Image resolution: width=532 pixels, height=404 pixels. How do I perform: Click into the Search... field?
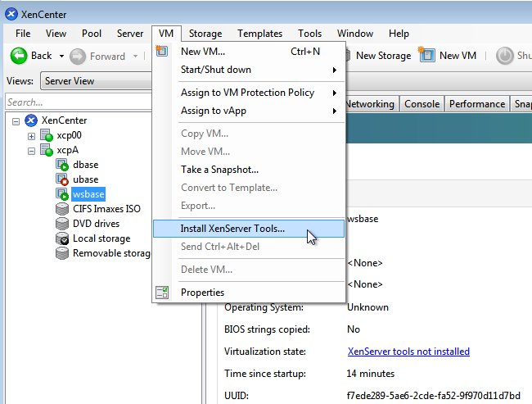(x=79, y=102)
